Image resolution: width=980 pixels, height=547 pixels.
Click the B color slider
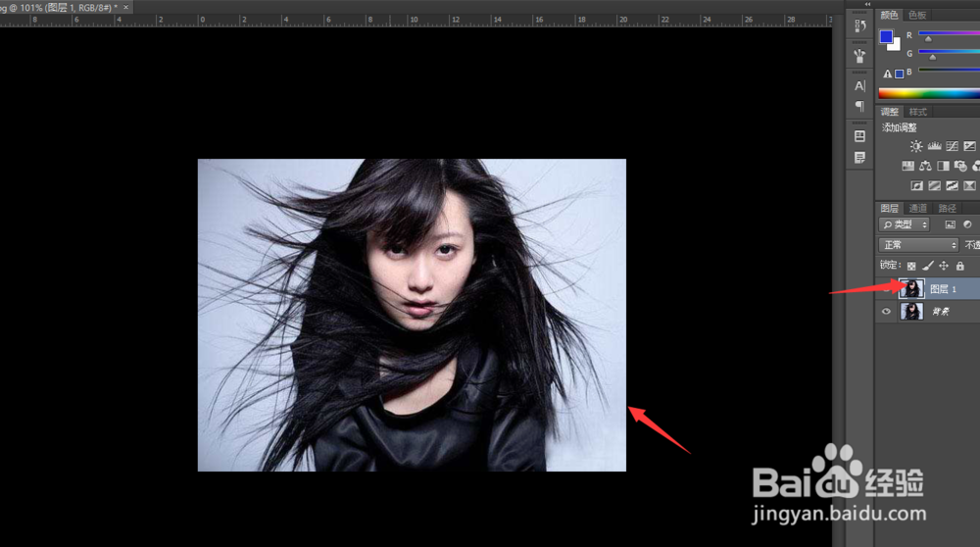(950, 71)
